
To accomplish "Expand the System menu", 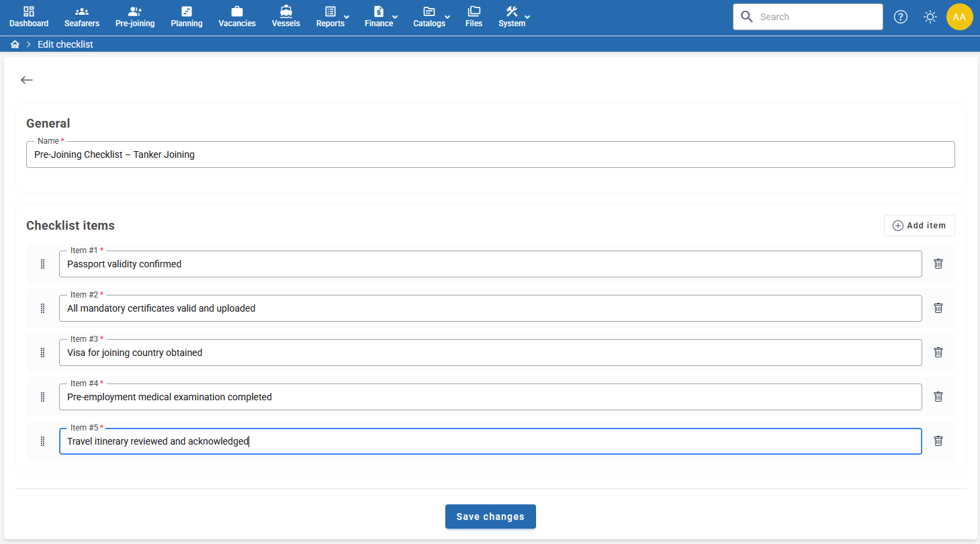I will (515, 17).
